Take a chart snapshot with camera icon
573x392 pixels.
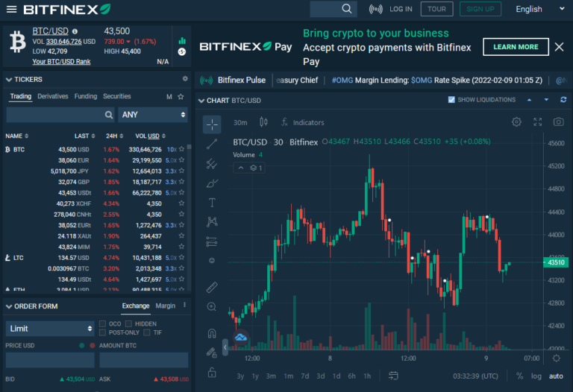click(x=558, y=122)
